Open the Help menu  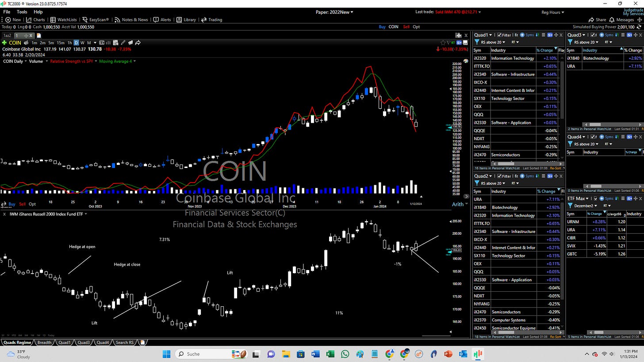[38, 12]
